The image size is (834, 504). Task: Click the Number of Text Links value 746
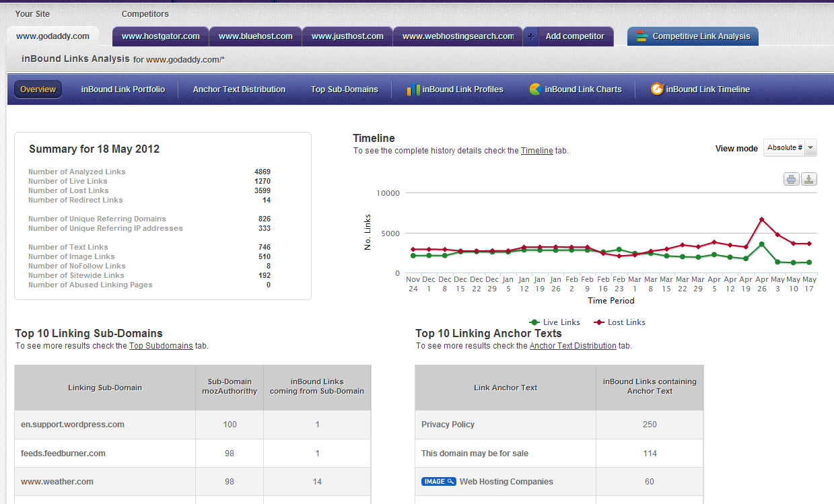(x=265, y=247)
